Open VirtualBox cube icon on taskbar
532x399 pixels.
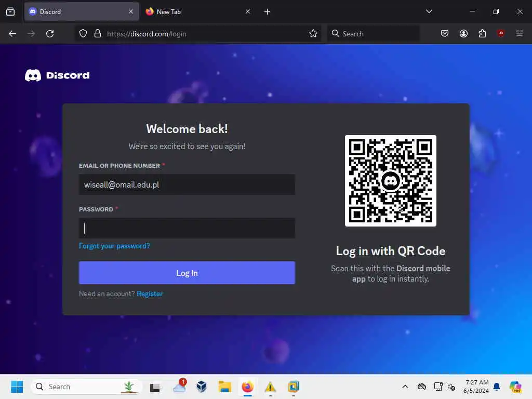pyautogui.click(x=202, y=387)
